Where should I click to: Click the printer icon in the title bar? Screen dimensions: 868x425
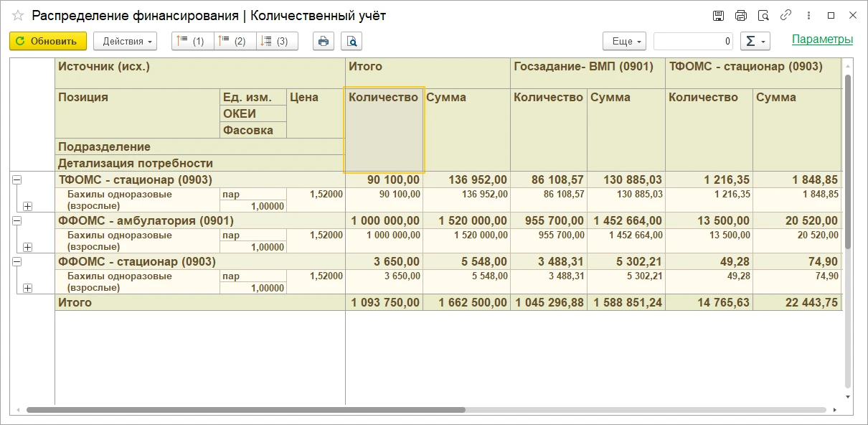[741, 16]
